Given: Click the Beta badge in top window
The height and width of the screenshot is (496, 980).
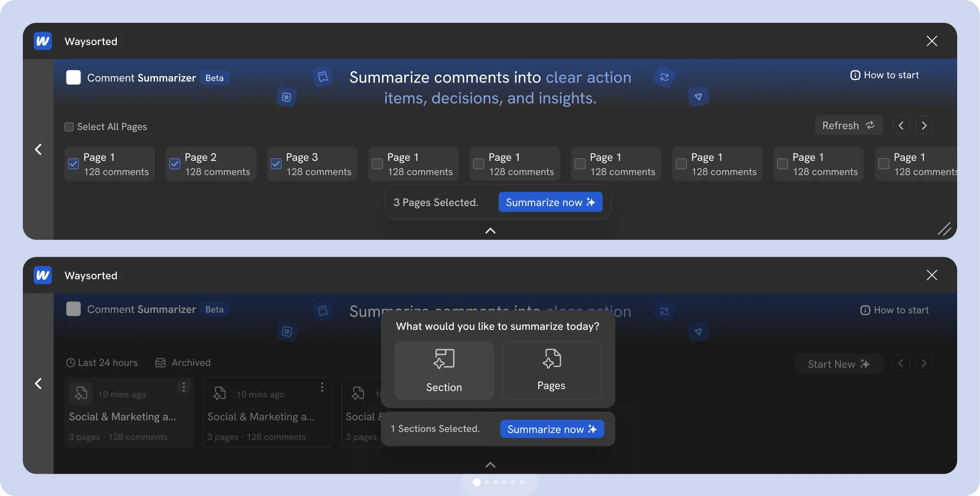Looking at the screenshot, I should pos(214,78).
